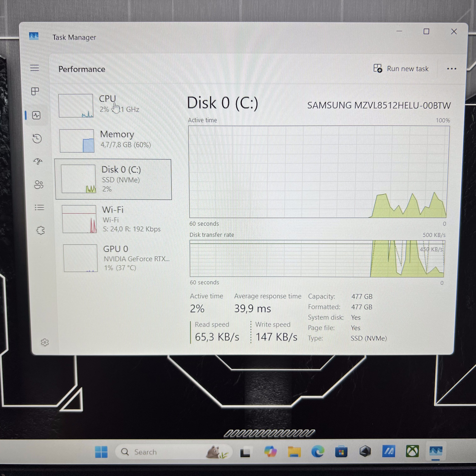Screen dimensions: 476x476
Task: Open the Users page icon
Action: (x=39, y=184)
